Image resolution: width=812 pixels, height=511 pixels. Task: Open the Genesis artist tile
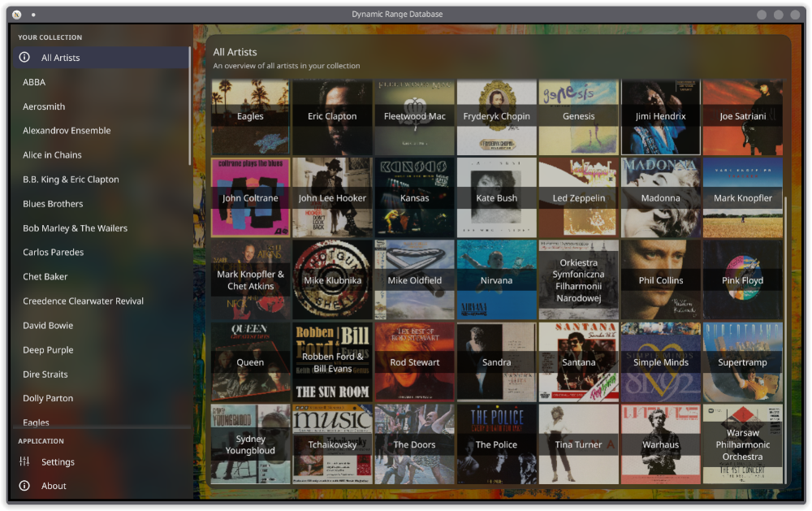(578, 117)
